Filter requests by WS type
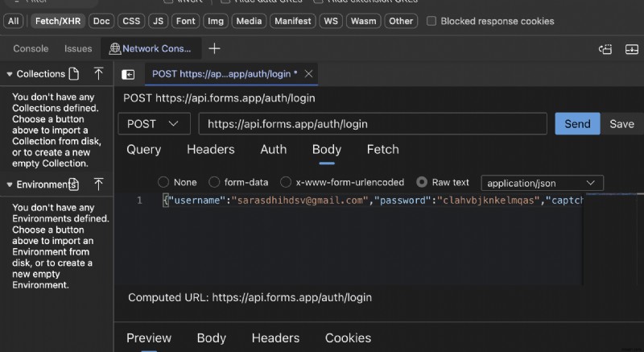 pos(331,21)
